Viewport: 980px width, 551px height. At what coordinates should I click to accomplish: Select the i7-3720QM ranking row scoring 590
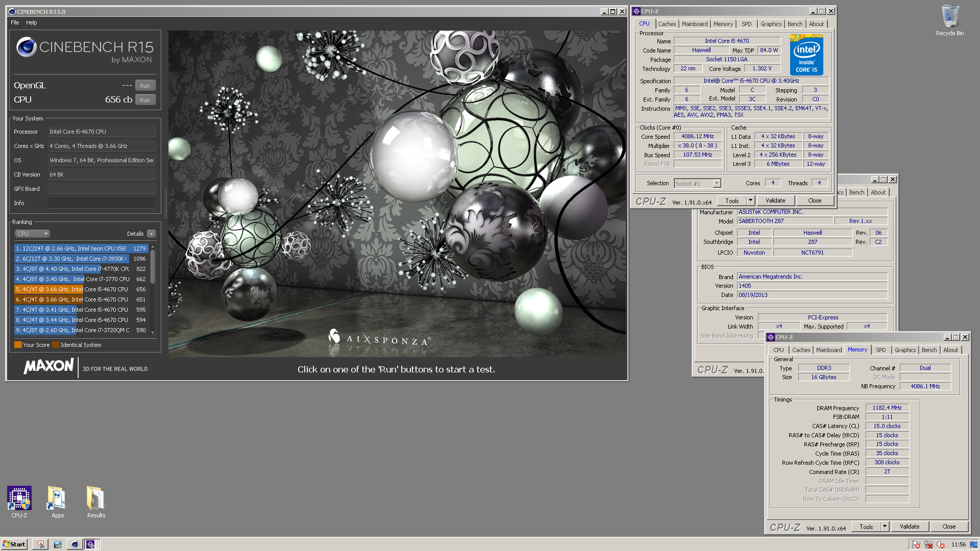tap(81, 330)
